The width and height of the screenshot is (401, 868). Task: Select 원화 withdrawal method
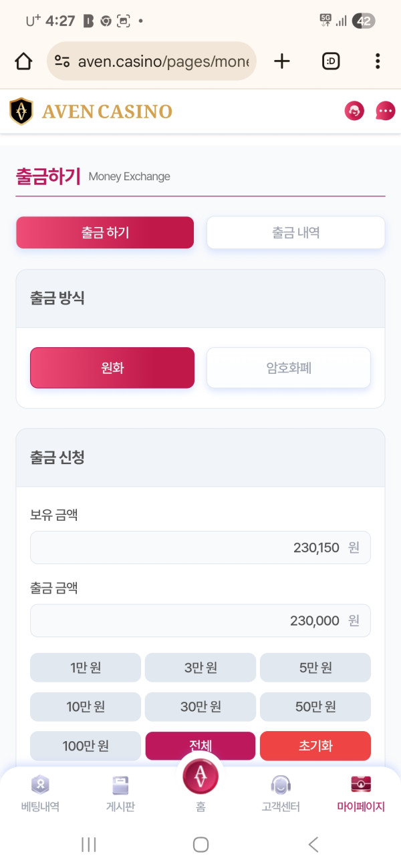tap(112, 368)
